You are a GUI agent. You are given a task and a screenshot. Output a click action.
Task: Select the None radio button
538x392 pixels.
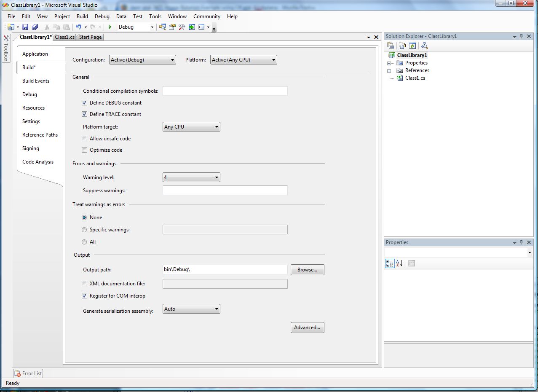coord(84,217)
